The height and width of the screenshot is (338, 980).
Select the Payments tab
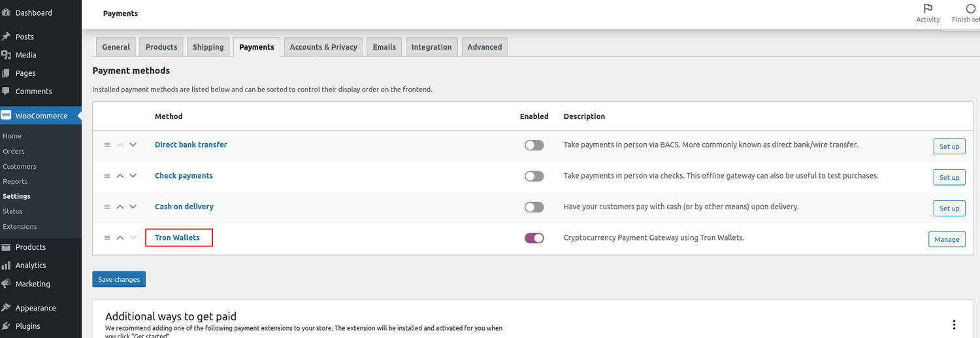point(257,47)
